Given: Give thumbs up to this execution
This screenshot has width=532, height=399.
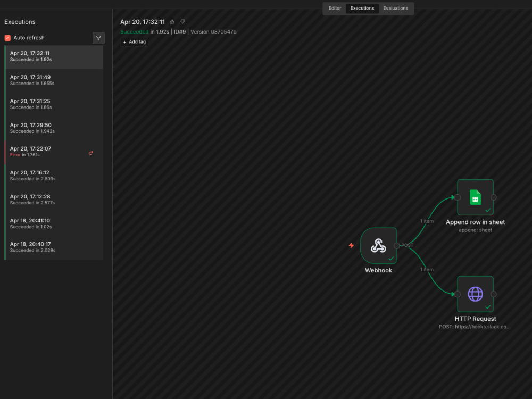Looking at the screenshot, I should point(172,22).
